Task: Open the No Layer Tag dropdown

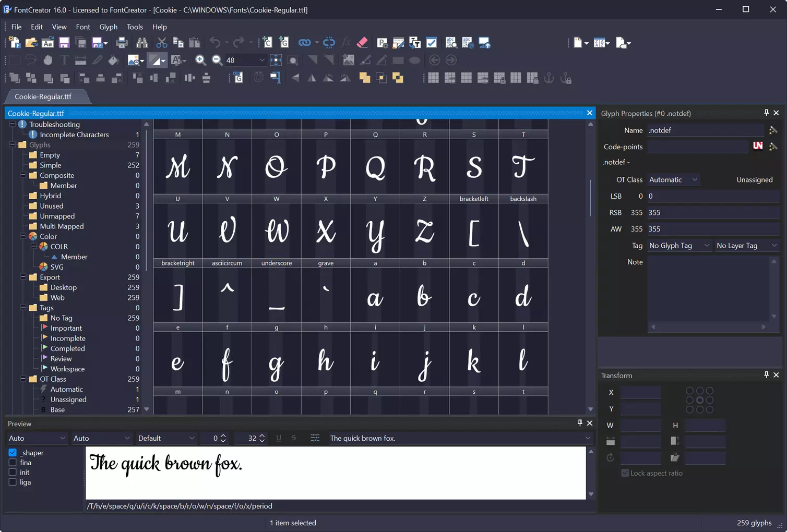Action: (747, 245)
